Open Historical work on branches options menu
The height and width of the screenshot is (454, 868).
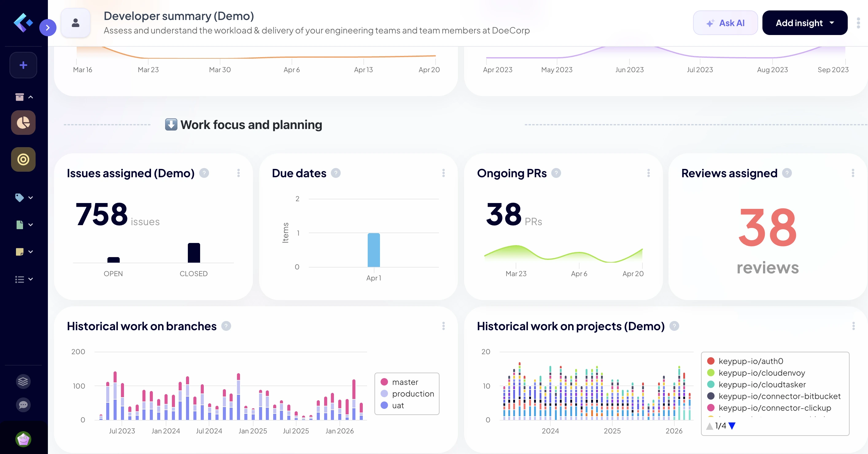coord(444,326)
